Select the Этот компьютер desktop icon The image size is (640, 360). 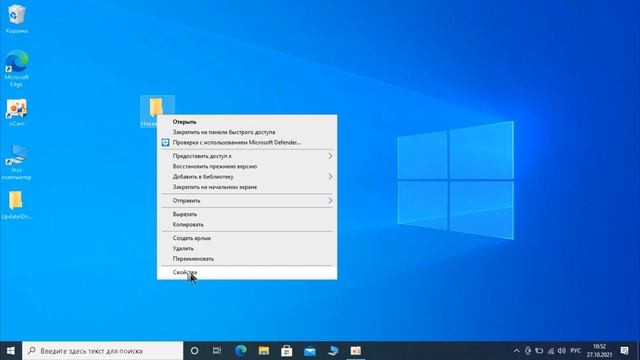pyautogui.click(x=16, y=162)
